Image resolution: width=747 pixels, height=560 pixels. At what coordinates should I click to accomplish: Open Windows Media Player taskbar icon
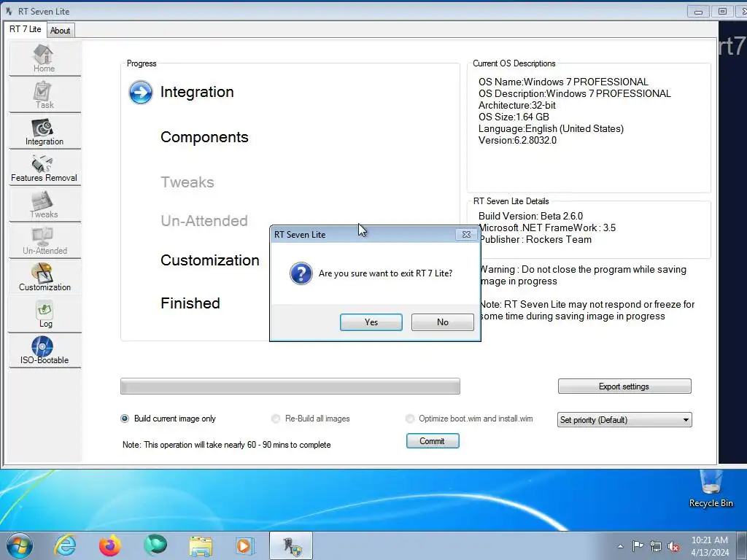245,545
